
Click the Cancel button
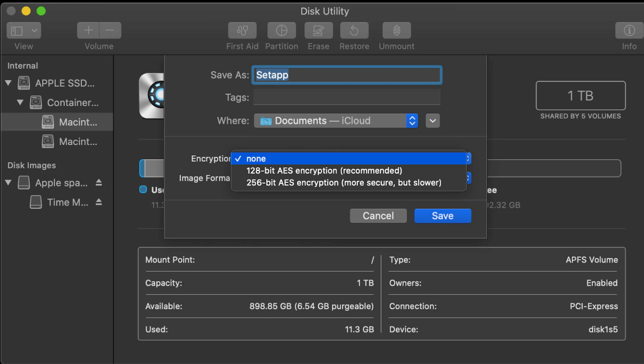coord(378,216)
